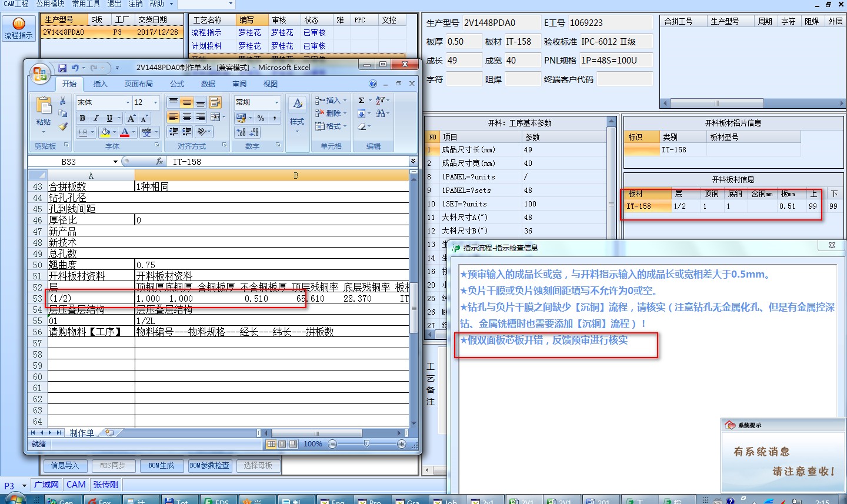This screenshot has width=847, height=504.
Task: Click the text orientation icon
Action: [x=202, y=132]
